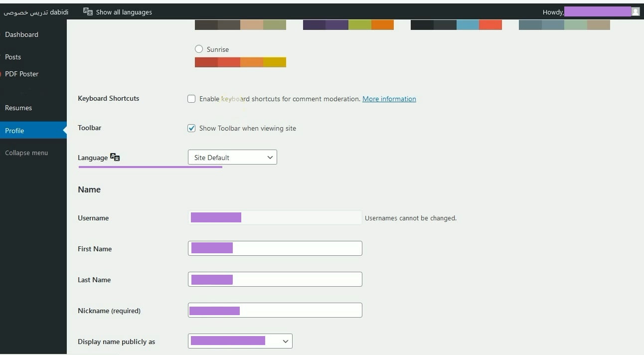Expand the Display name publicly as dropdown
Screen dimensions: 644x355
240,341
